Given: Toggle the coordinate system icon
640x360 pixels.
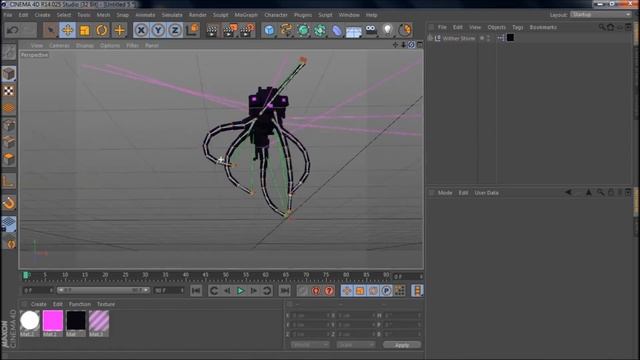Looking at the screenshot, I should point(192,30).
